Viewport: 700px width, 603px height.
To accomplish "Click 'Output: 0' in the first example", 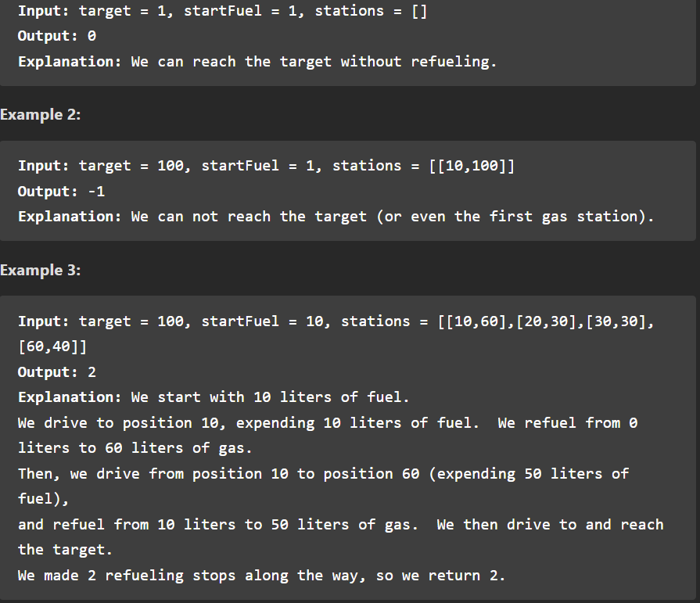I will click(57, 36).
